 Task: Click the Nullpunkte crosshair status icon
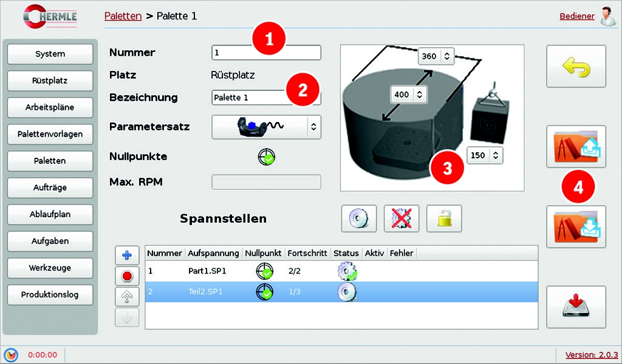pyautogui.click(x=267, y=157)
